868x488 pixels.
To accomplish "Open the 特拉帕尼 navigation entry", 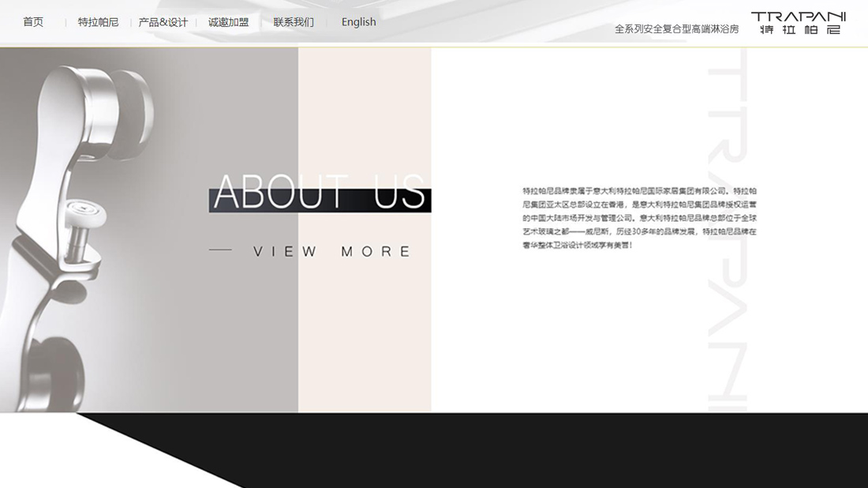I will point(96,22).
